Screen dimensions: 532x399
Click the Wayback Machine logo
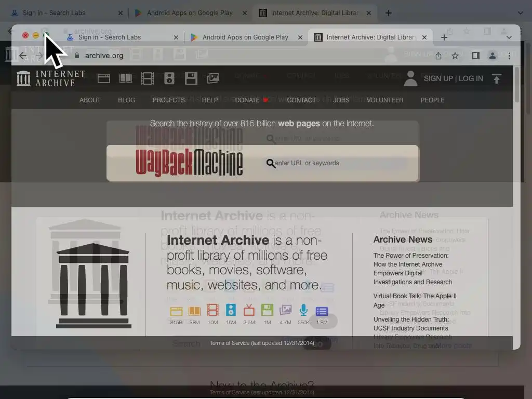coord(189,163)
